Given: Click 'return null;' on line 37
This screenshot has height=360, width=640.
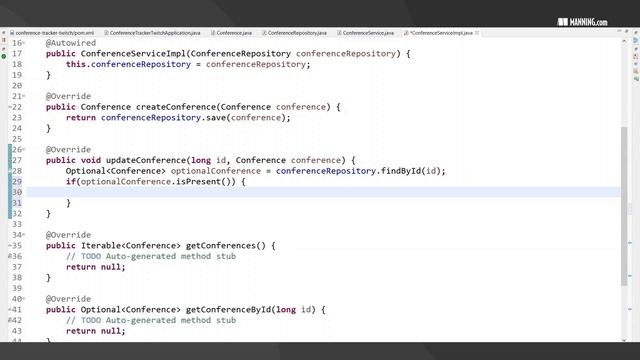Looking at the screenshot, I should coord(96,267).
